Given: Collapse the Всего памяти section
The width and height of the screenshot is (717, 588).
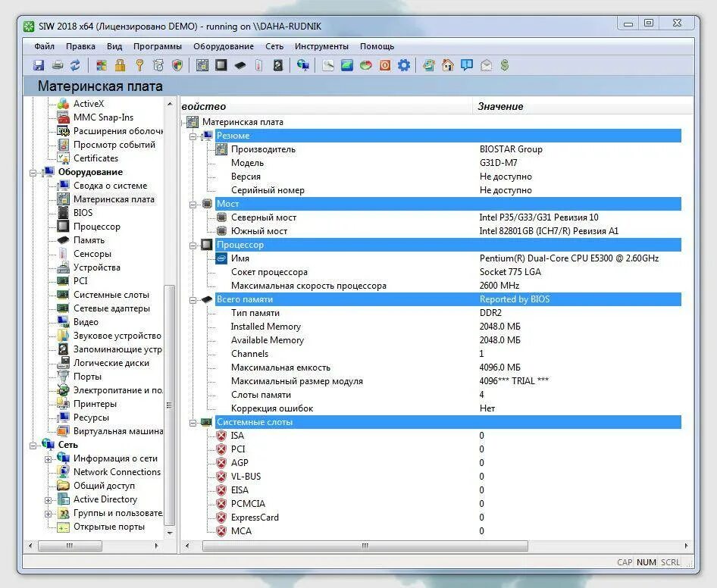Looking at the screenshot, I should point(193,300).
